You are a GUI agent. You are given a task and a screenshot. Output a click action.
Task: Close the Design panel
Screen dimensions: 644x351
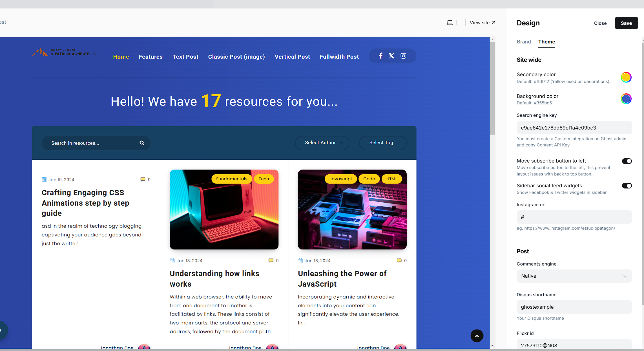pos(600,23)
